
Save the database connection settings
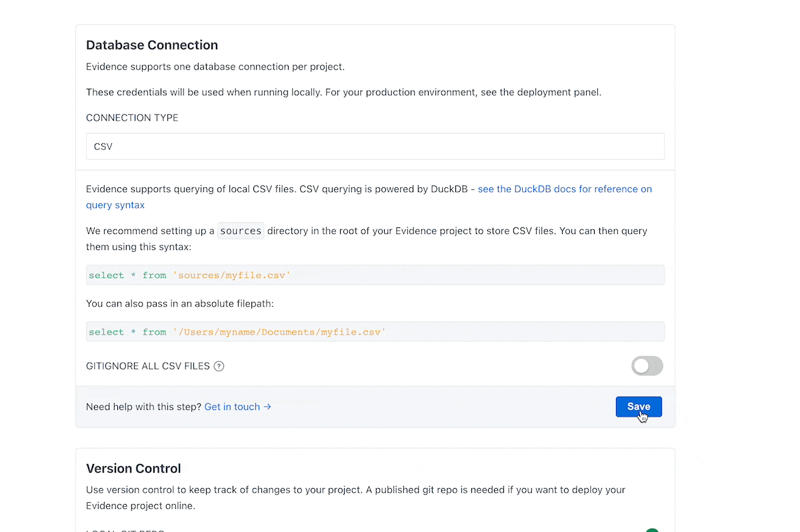point(638,406)
